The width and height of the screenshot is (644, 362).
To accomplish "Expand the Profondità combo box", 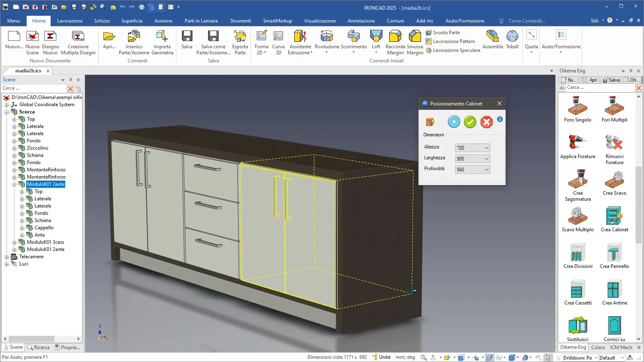I will pyautogui.click(x=486, y=170).
